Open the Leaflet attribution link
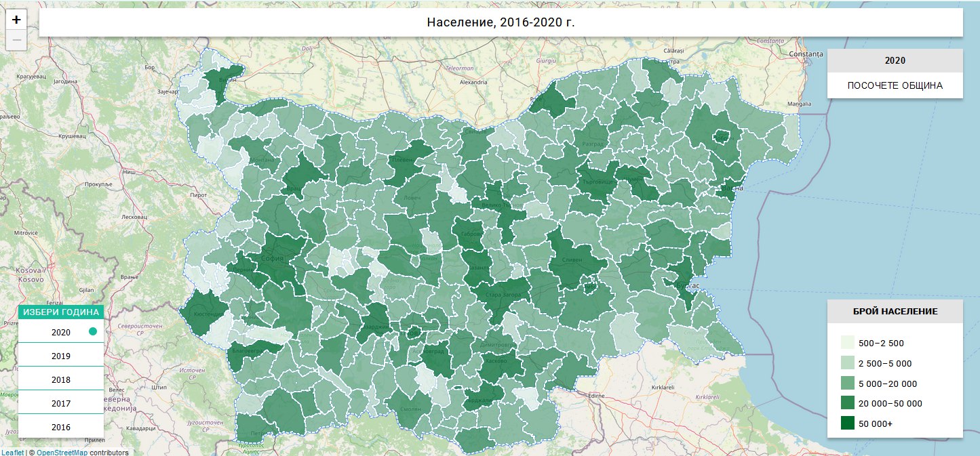 pos(12,452)
